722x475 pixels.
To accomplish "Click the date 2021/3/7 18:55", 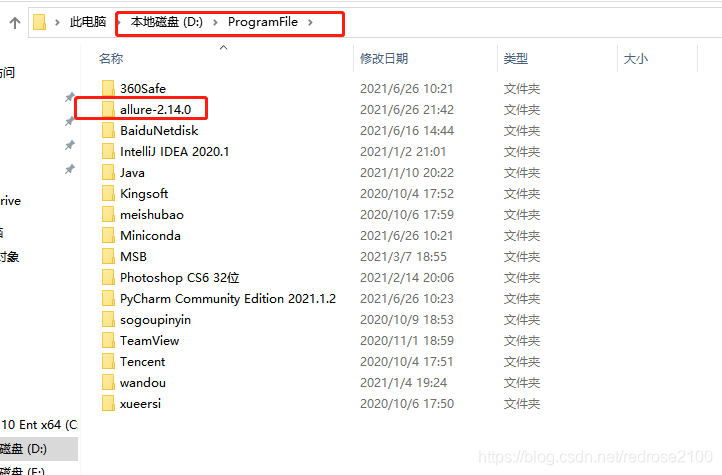I will click(403, 256).
